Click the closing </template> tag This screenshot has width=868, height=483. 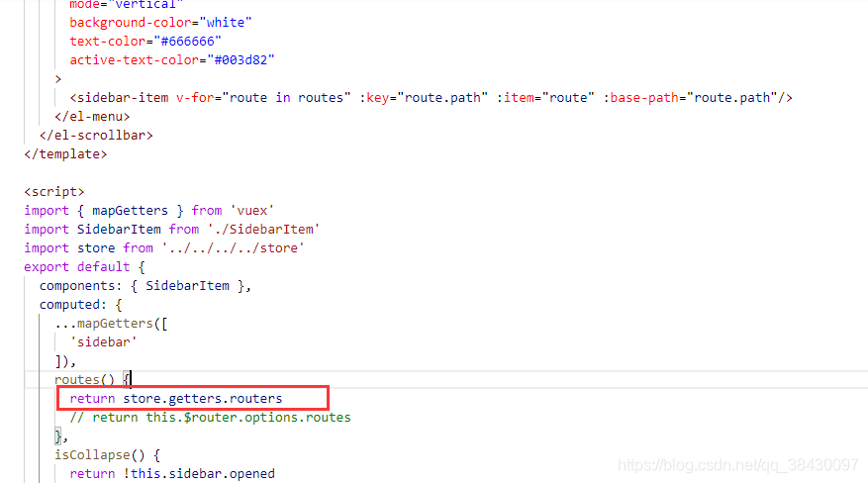65,154
